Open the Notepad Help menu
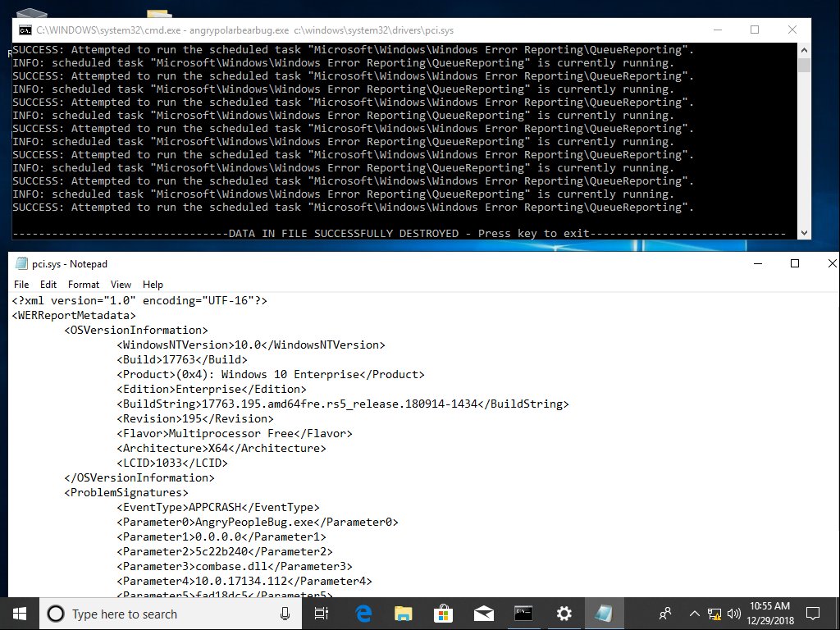This screenshot has width=840, height=630. pos(153,285)
